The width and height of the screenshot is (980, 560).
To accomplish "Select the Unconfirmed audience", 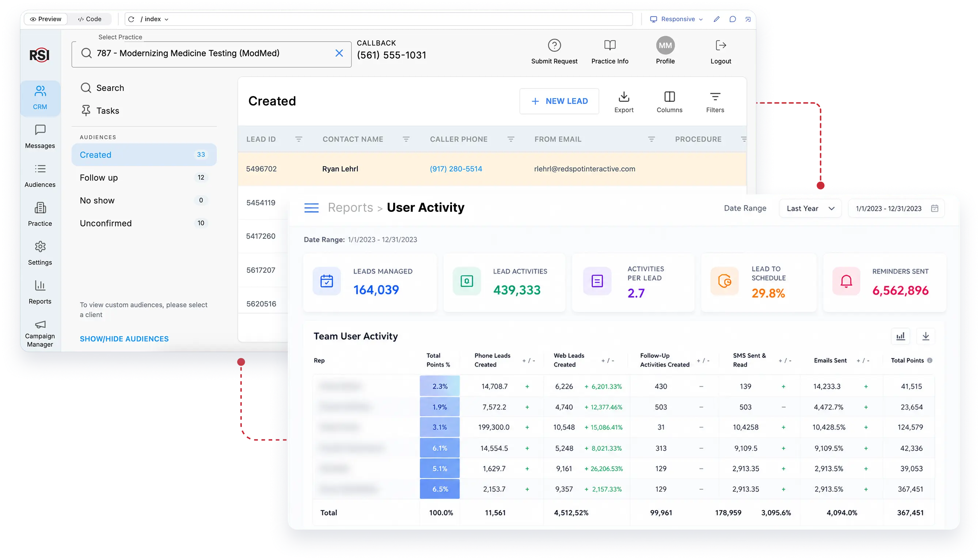I will click(144, 223).
